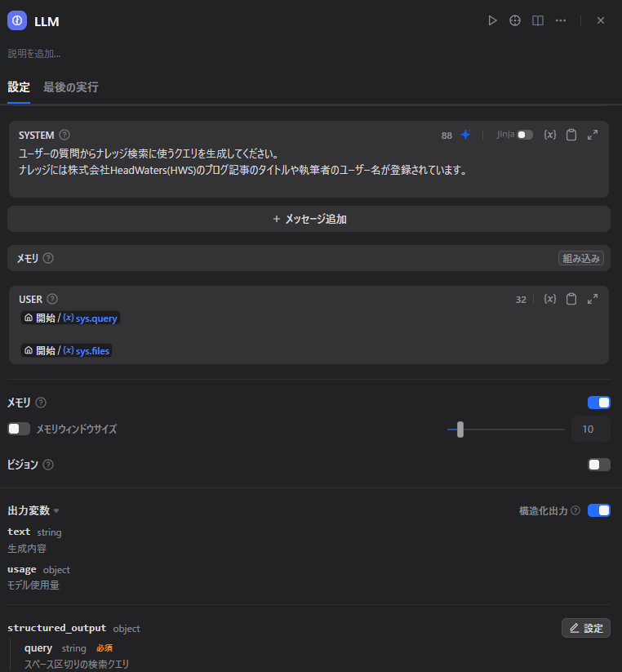
Task: Switch to the 設定 tab
Action: [19, 87]
